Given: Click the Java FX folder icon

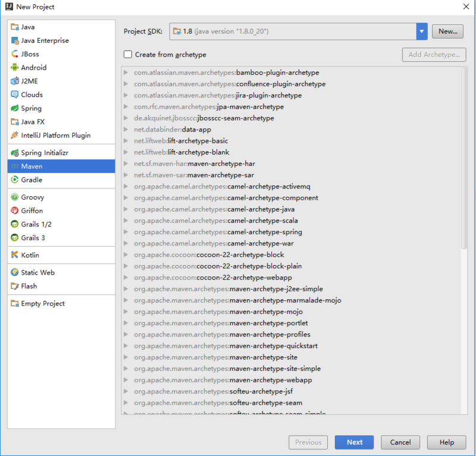Looking at the screenshot, I should pos(14,122).
